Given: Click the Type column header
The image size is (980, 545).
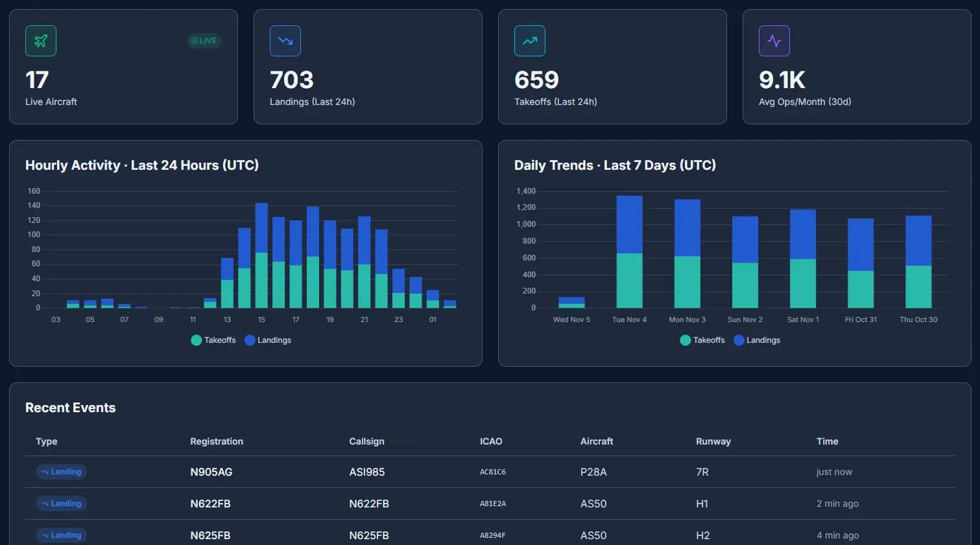Looking at the screenshot, I should (46, 441).
